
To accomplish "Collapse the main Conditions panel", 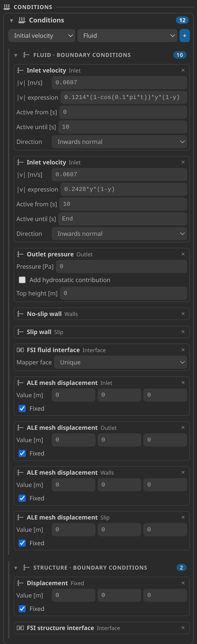I will coord(11,21).
